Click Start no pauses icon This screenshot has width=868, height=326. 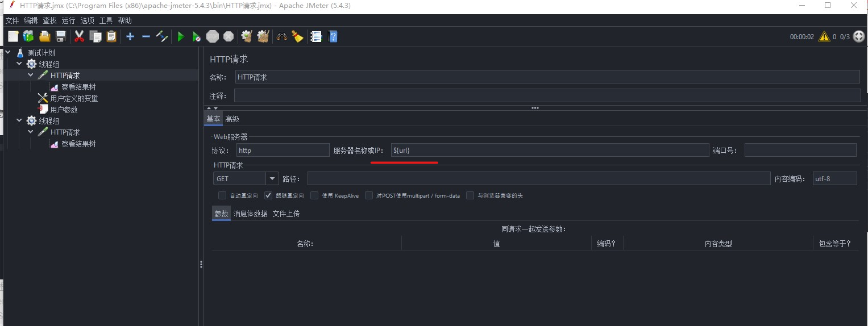[x=196, y=36]
